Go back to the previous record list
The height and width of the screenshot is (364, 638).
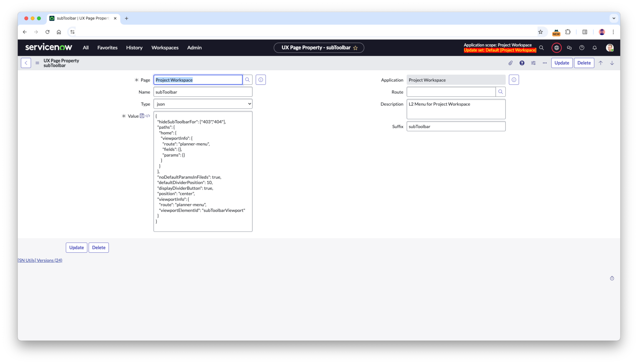26,63
